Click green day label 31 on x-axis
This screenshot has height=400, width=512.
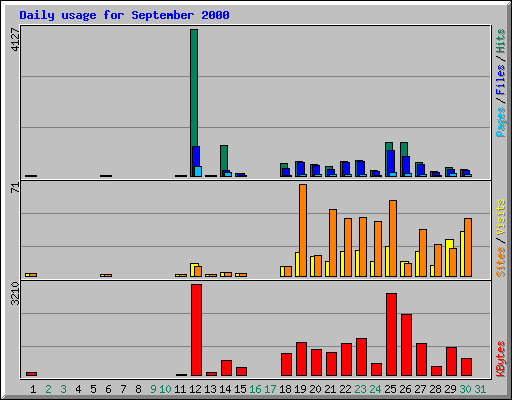click(480, 389)
